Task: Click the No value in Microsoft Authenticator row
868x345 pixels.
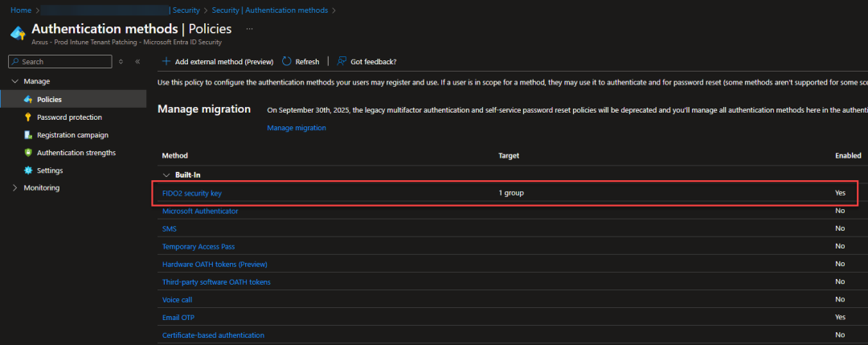Action: click(x=840, y=211)
